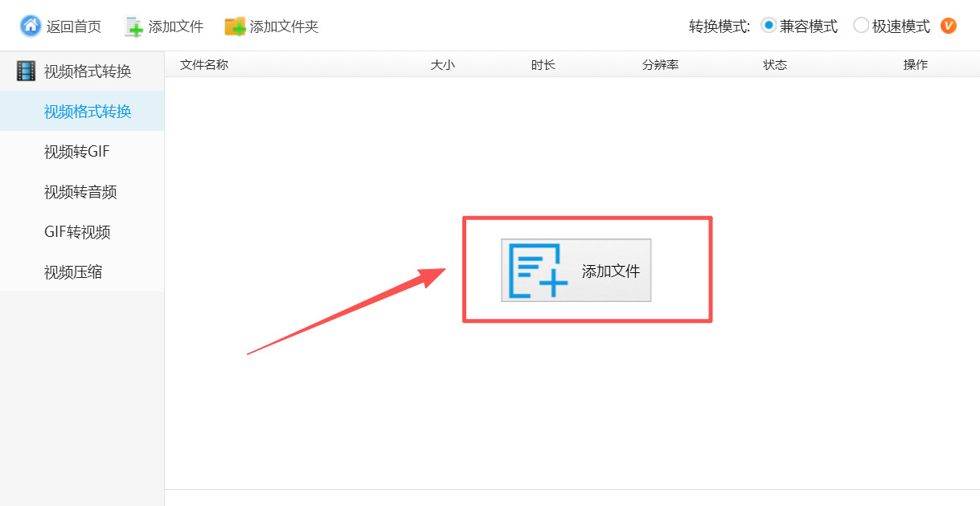This screenshot has height=506, width=980.
Task: Choose GIF转视频 from the sidebar
Action: coord(82,232)
